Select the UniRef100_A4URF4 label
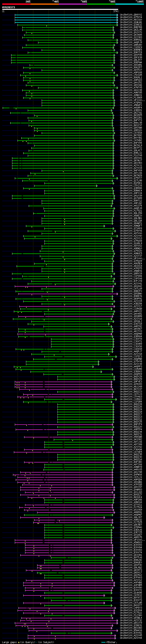The height and width of the screenshot is (644, 146). 131,108
